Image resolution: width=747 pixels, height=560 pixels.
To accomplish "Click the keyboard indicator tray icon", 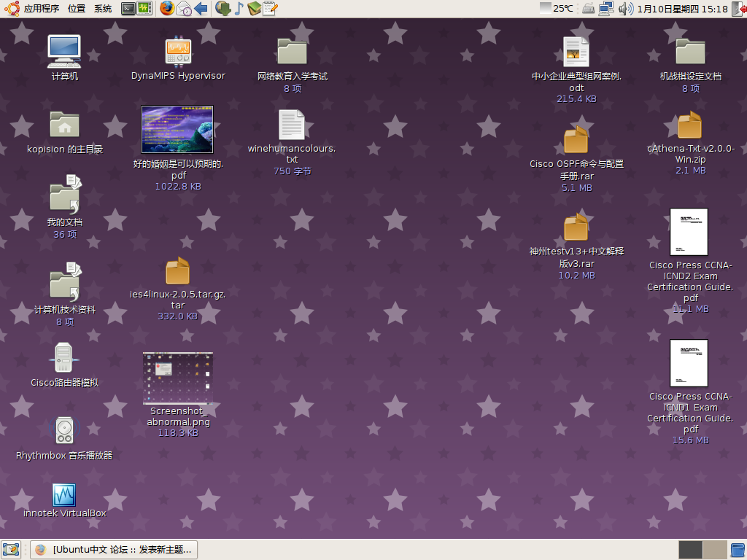I will pos(589,9).
